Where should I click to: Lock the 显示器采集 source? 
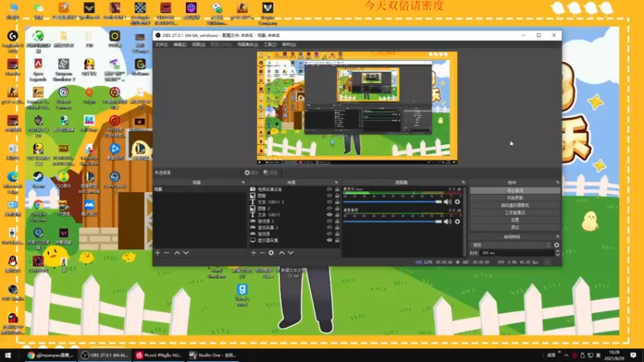337,240
